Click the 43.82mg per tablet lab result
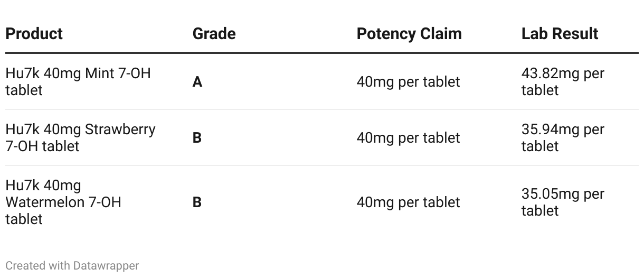This screenshot has width=644, height=278. (x=563, y=81)
